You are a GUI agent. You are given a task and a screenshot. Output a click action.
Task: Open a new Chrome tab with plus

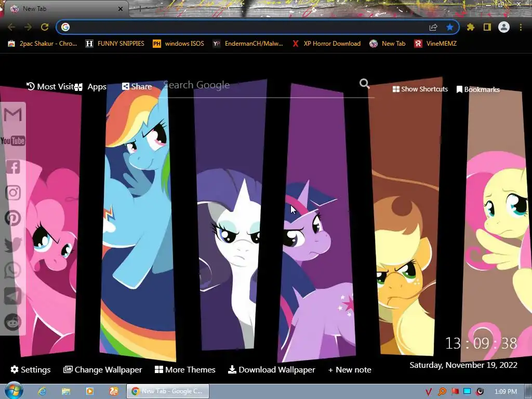click(140, 9)
